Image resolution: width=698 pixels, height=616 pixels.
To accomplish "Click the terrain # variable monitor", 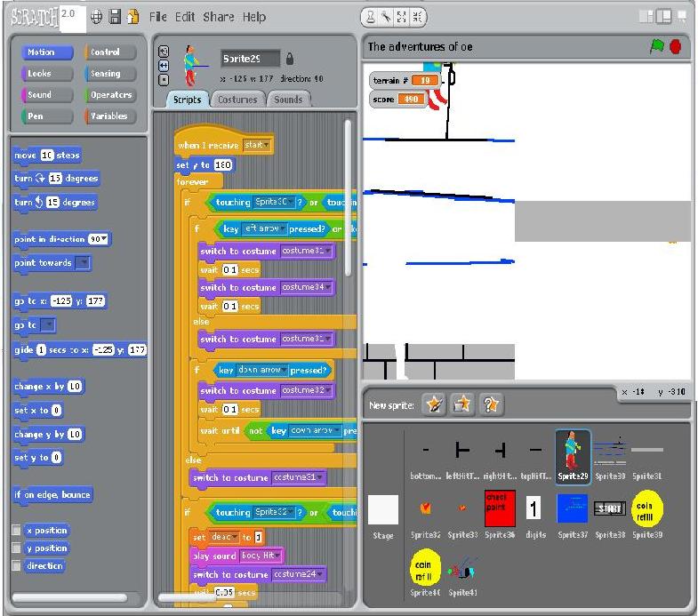I will point(405,81).
